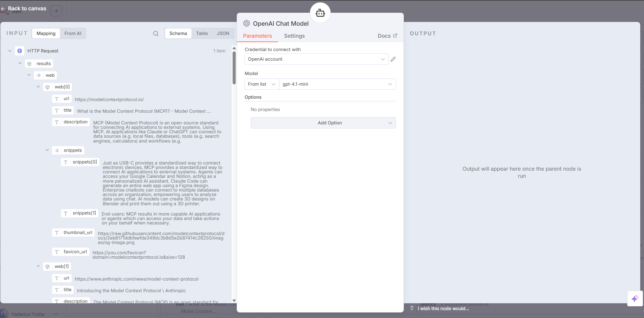The width and height of the screenshot is (644, 318).
Task: Collapse the web array branch
Action: point(29,75)
